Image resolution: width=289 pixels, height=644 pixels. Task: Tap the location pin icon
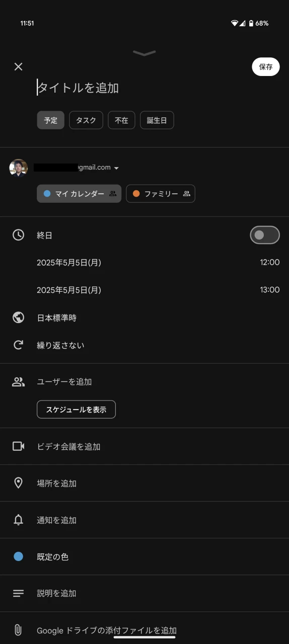point(19,483)
